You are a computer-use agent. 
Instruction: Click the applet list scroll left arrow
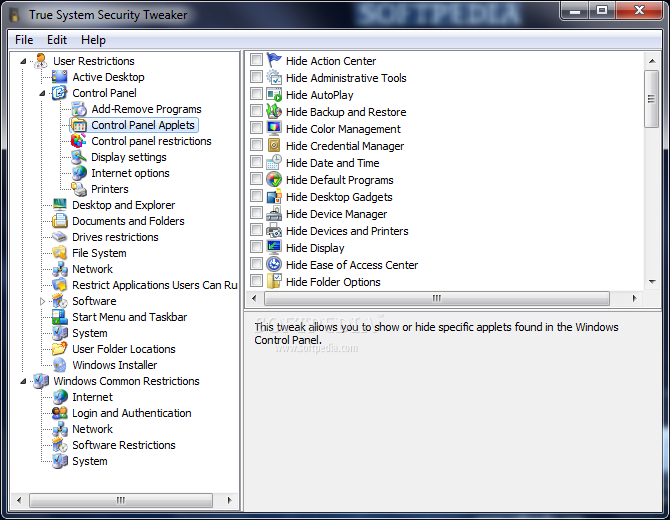tap(255, 298)
